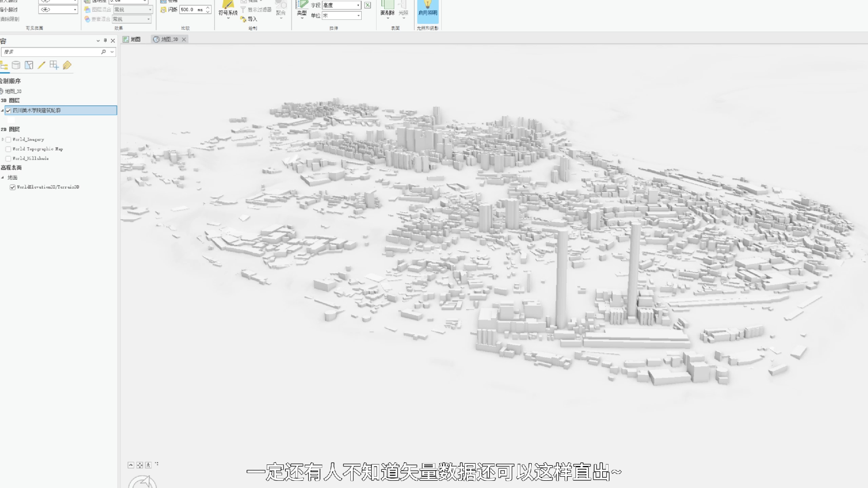This screenshot has width=868, height=488.
Task: Select the 导入 (Import) icon
Action: pyautogui.click(x=244, y=19)
